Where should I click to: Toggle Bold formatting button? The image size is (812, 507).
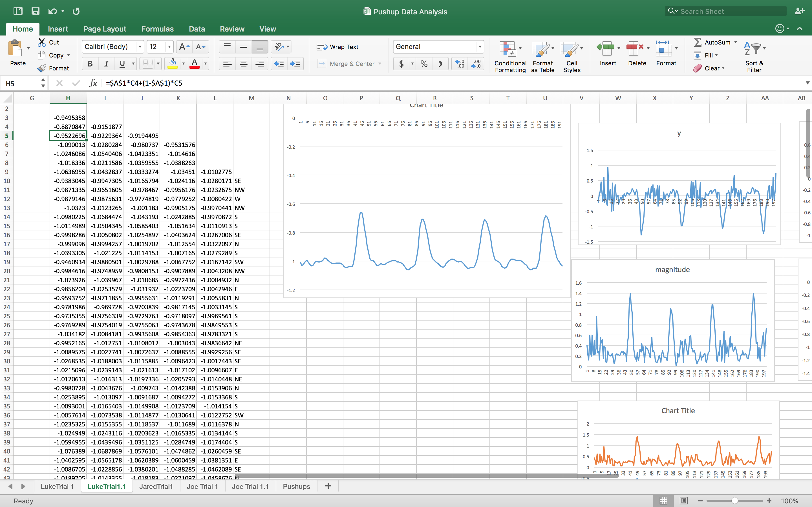[x=90, y=63]
